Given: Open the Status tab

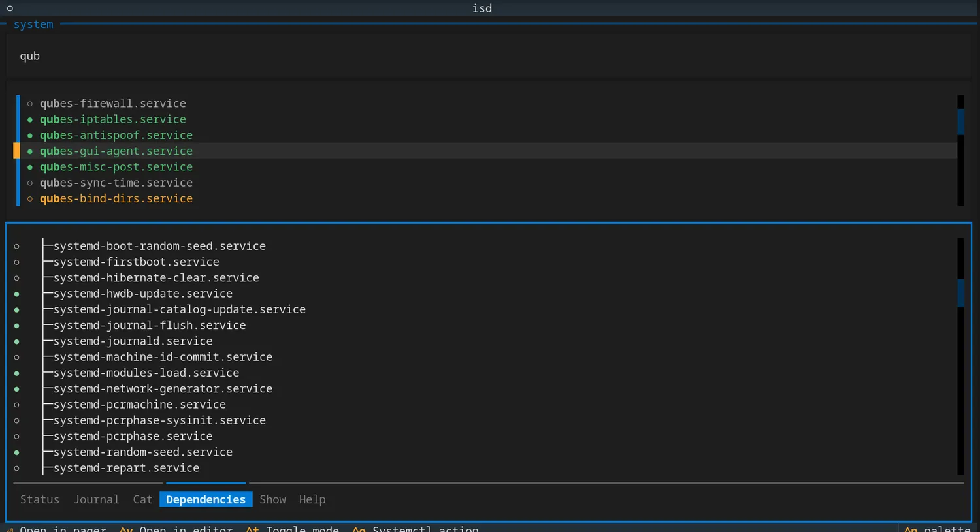Looking at the screenshot, I should (40, 499).
